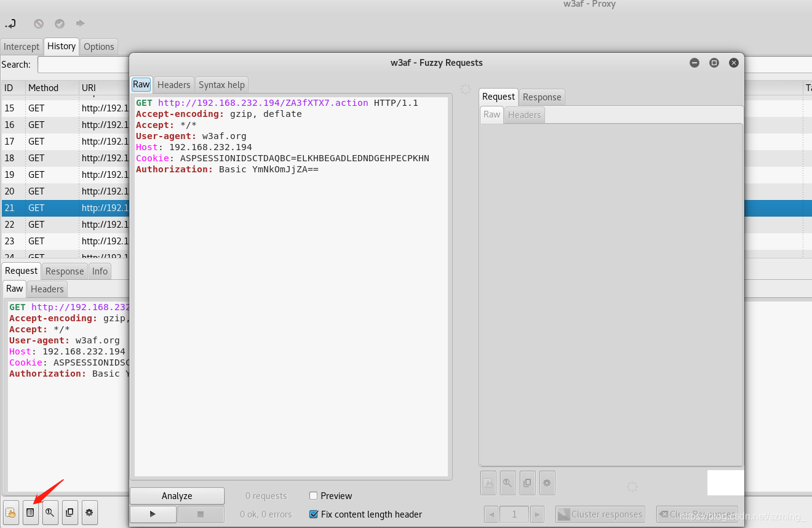Toggle Fix content length header checkbox
Viewport: 812px width, 528px height.
pyautogui.click(x=313, y=514)
